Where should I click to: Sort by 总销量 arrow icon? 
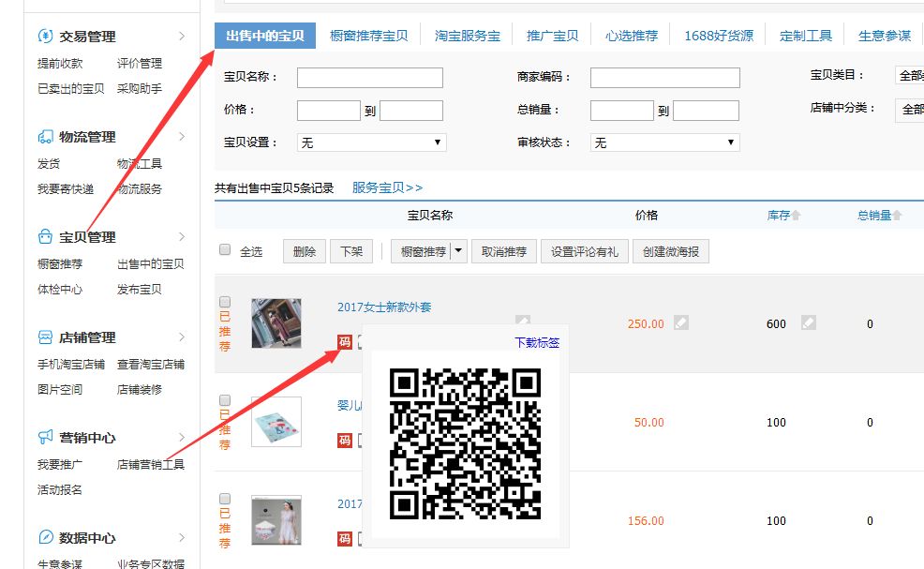point(897,216)
